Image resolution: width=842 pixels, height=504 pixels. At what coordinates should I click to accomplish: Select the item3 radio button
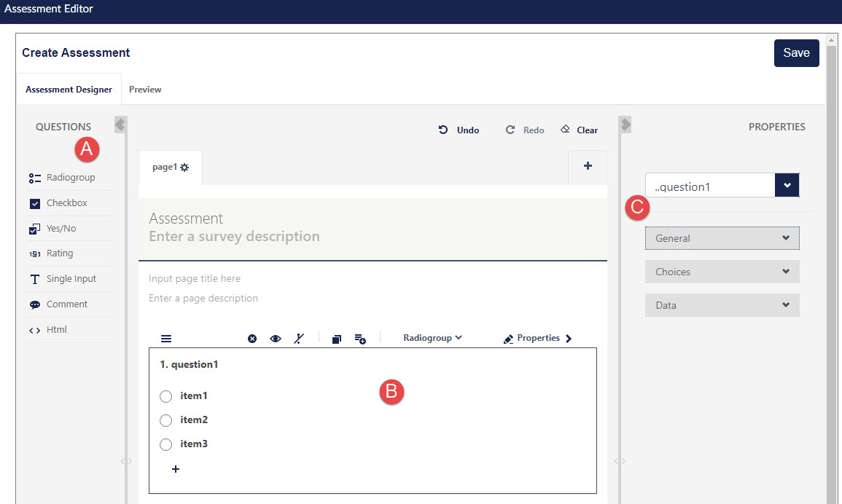tap(165, 444)
